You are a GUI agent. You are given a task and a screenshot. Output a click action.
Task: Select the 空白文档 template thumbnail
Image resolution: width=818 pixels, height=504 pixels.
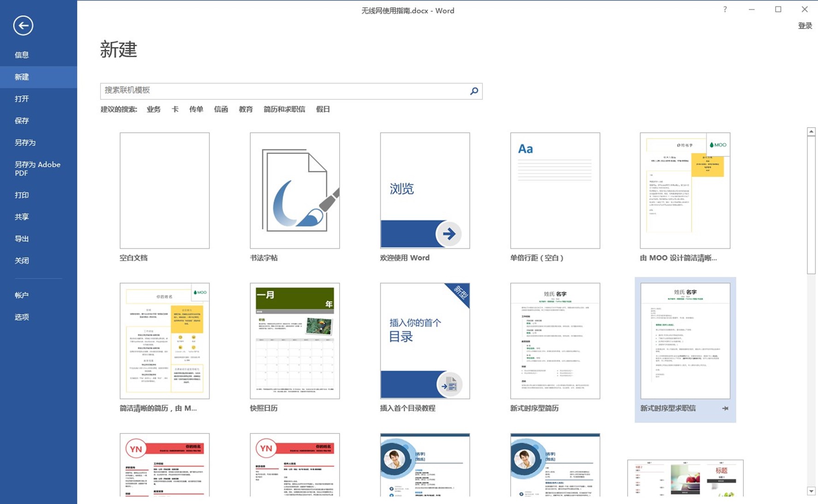point(165,191)
